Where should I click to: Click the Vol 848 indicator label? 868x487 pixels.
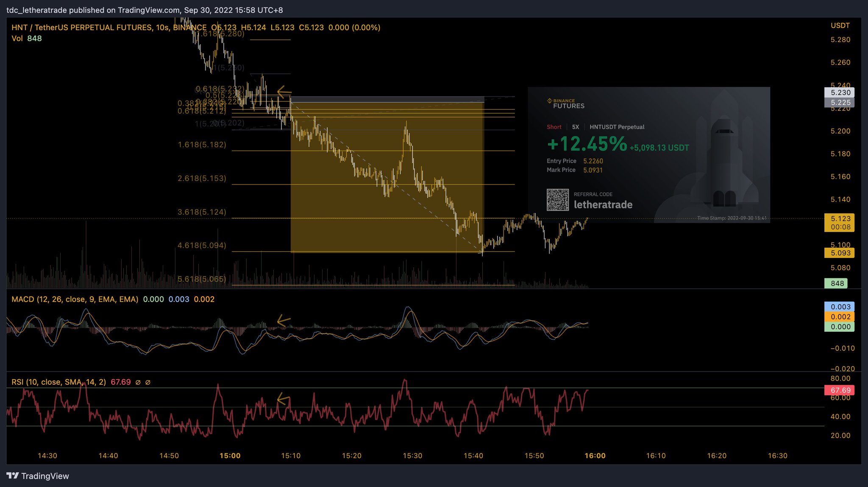(x=27, y=39)
